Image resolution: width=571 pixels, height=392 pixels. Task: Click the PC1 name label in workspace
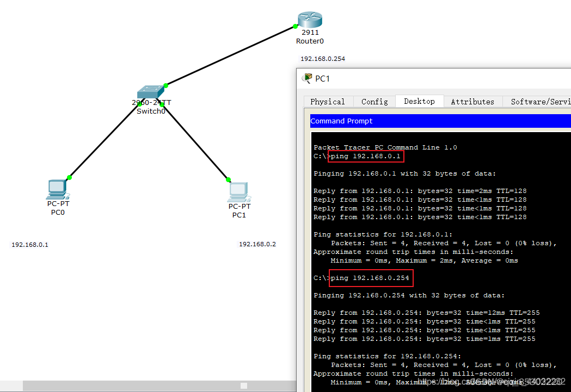pos(239,215)
